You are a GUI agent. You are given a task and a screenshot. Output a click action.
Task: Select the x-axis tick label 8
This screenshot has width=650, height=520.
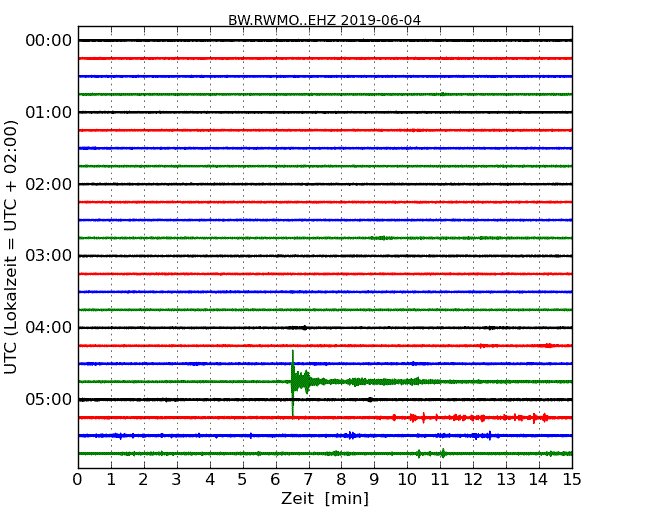pos(341,480)
